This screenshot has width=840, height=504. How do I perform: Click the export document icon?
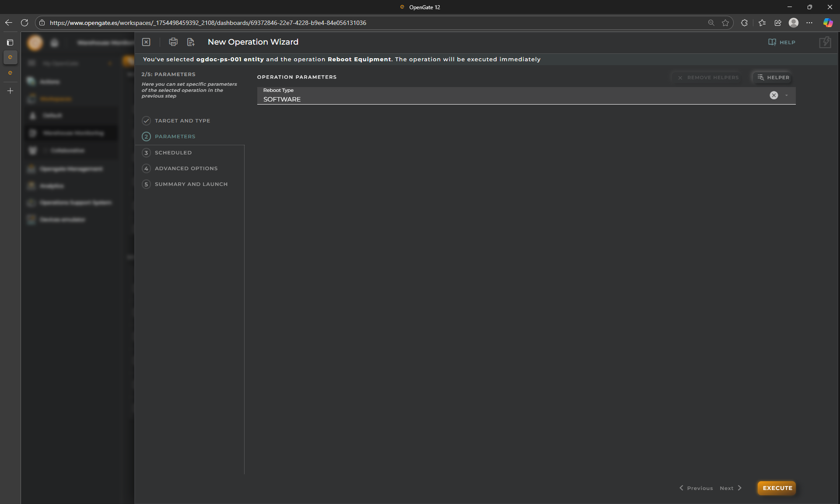191,42
